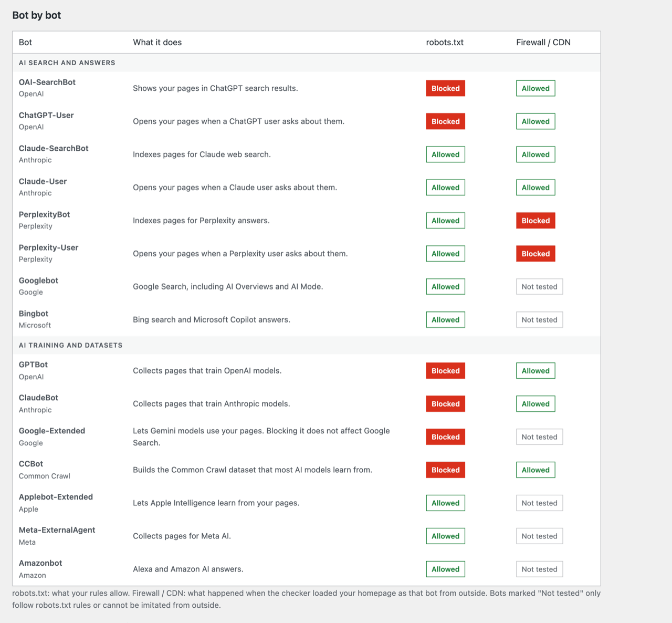Select the Googlebot bot name
This screenshot has height=623, width=672.
[x=39, y=281]
